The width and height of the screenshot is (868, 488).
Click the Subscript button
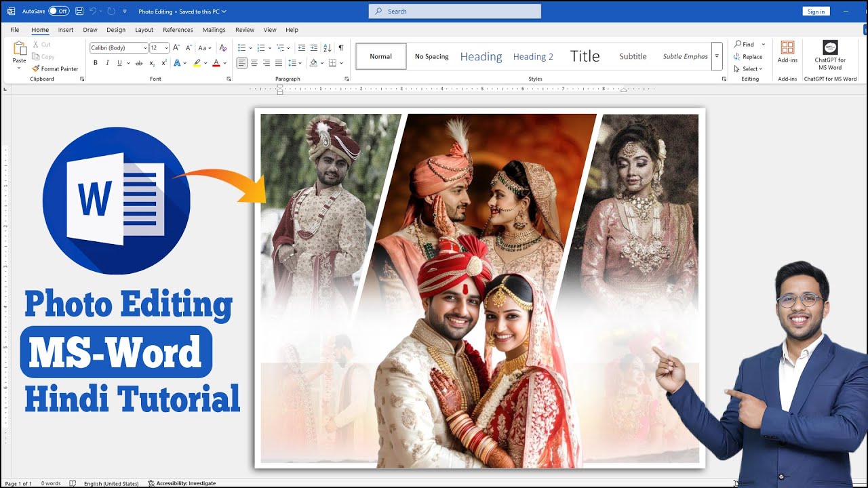point(152,63)
